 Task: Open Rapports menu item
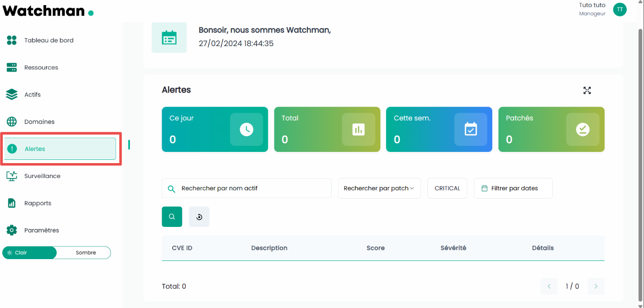(60, 203)
